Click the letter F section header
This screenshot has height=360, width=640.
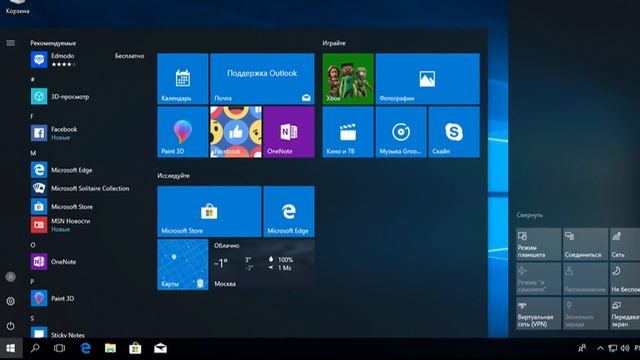point(32,116)
